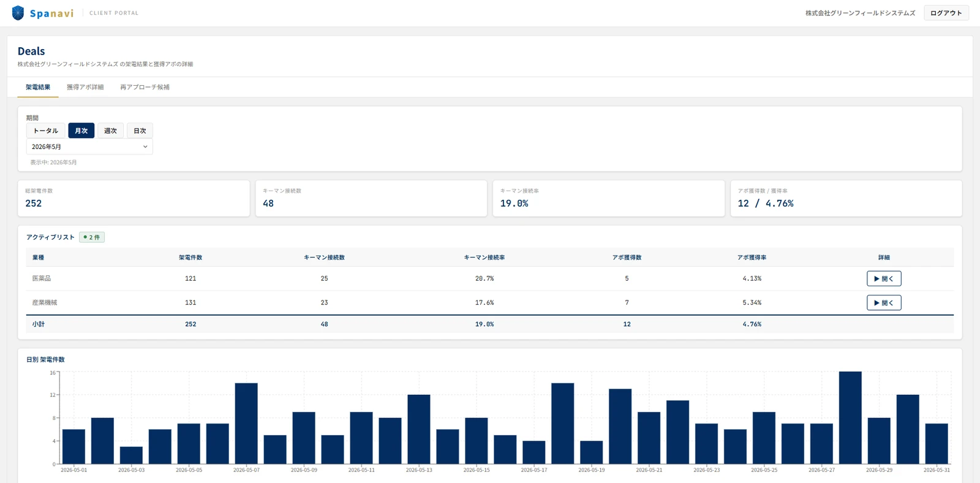Click the 総架電件数 252 summary card
Viewport: 980px width, 483px height.
tap(134, 198)
